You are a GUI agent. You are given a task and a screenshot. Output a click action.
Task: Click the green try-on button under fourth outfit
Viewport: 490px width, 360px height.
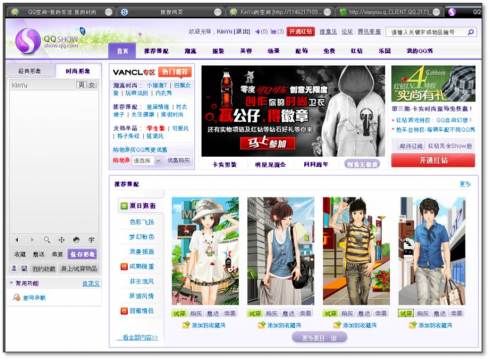pos(406,313)
